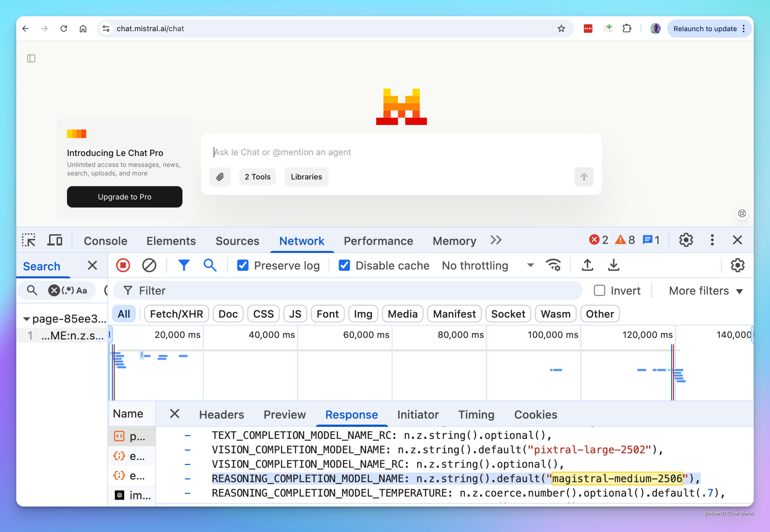Toggle regular expression search option
Screen dimensions: 770x532
pyautogui.click(x=68, y=290)
